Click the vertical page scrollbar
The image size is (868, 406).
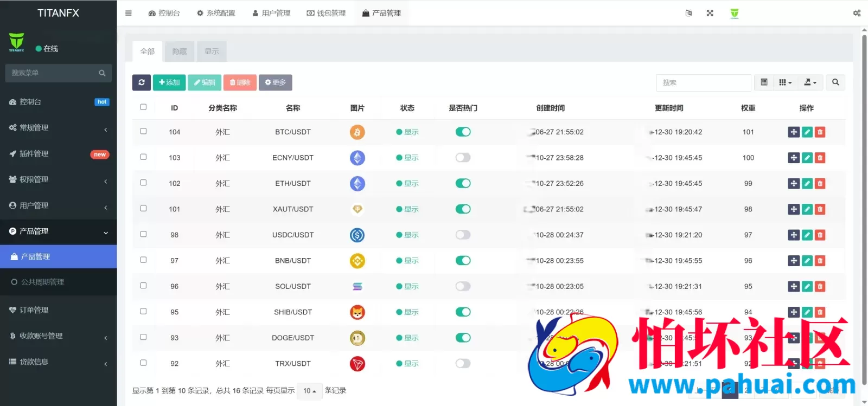click(x=864, y=209)
